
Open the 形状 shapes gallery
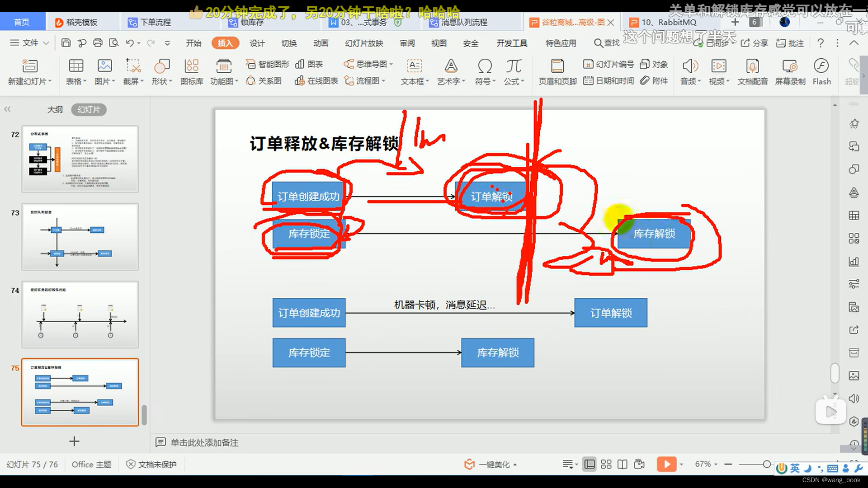point(162,72)
